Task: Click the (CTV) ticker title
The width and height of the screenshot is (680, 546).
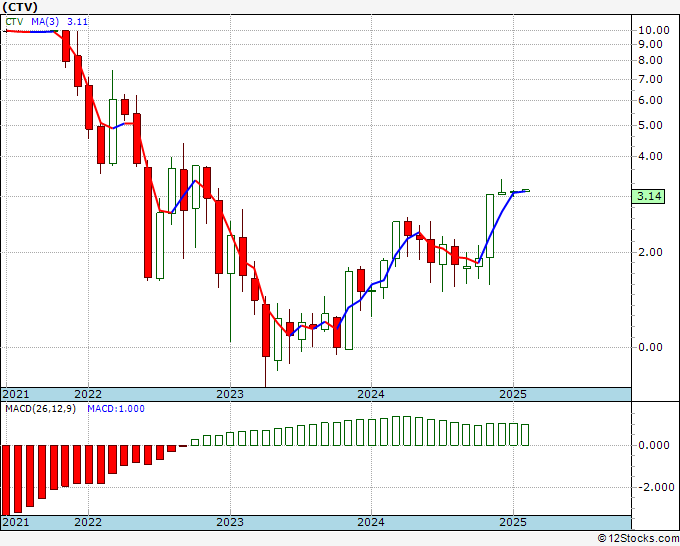Action: coord(20,7)
